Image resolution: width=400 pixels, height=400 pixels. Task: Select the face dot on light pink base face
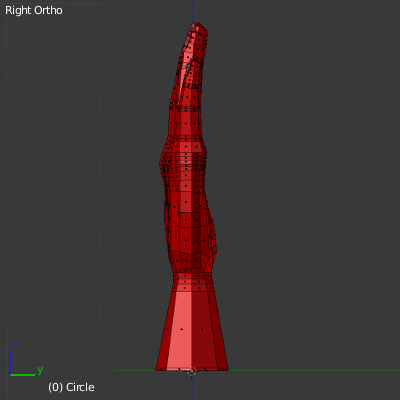tap(182, 329)
